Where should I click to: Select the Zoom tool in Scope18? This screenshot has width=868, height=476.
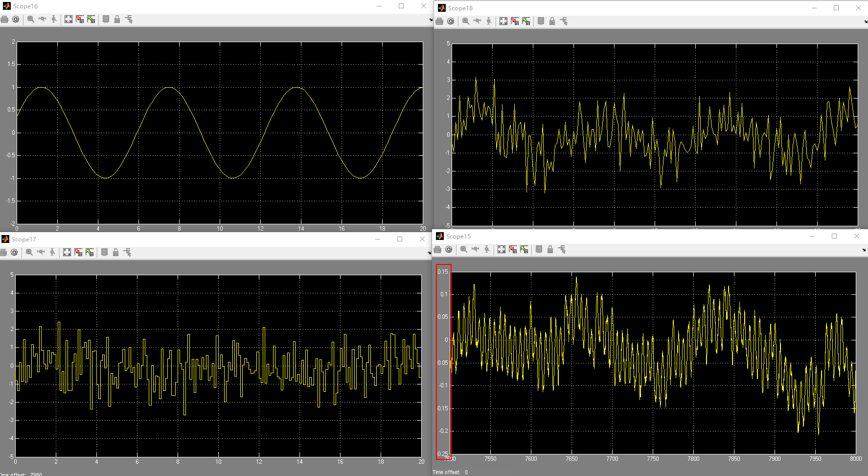466,21
